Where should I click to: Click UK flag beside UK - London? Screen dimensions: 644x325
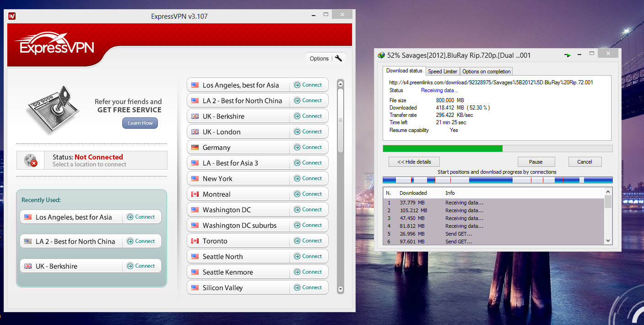(x=195, y=132)
